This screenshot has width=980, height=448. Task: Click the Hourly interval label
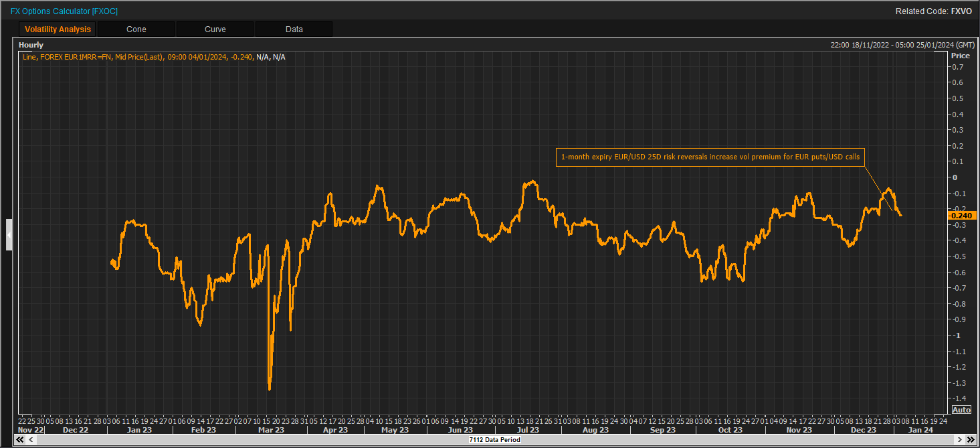(x=31, y=45)
